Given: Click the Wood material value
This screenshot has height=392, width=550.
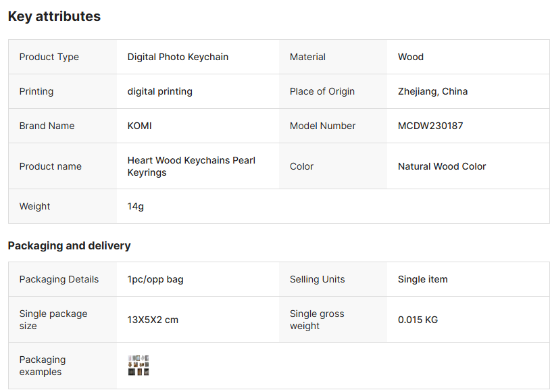Looking at the screenshot, I should (410, 57).
